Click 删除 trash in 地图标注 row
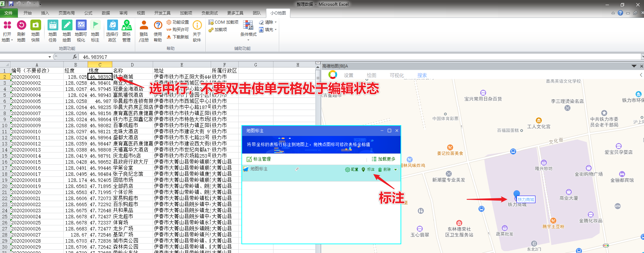The image size is (644, 253). [x=384, y=169]
